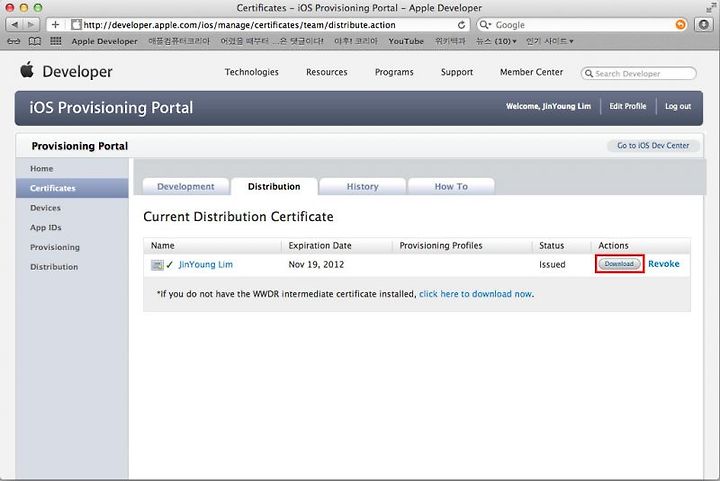
Task: Switch to the History tab
Action: coord(362,186)
